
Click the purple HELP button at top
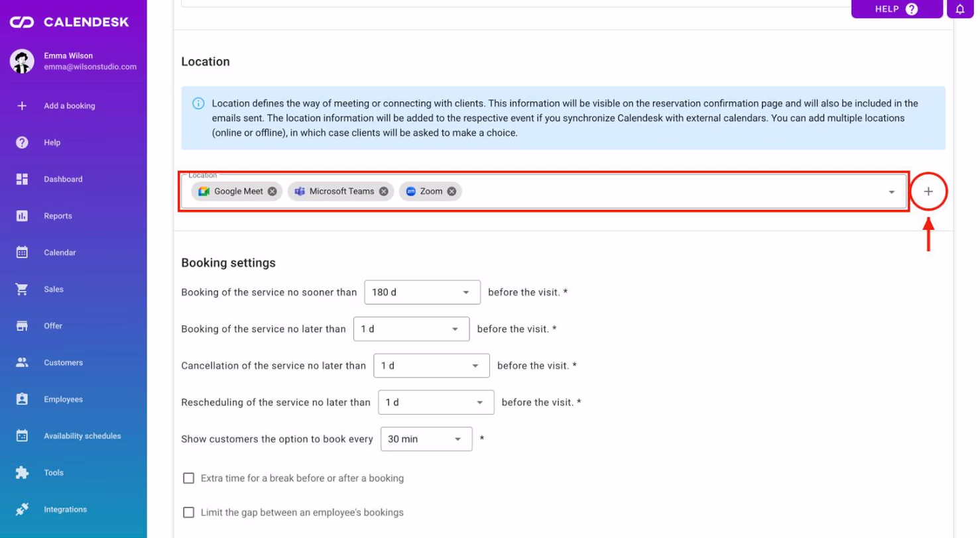(x=896, y=9)
